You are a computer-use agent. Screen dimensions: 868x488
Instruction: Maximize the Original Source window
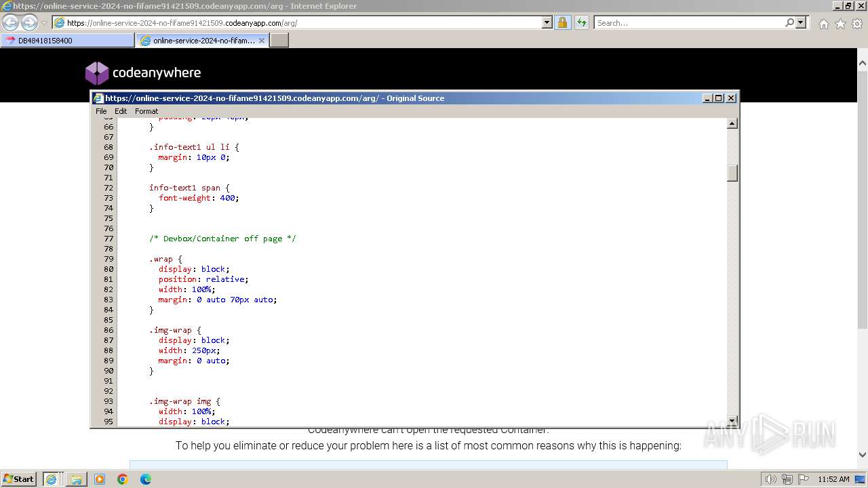(x=719, y=98)
